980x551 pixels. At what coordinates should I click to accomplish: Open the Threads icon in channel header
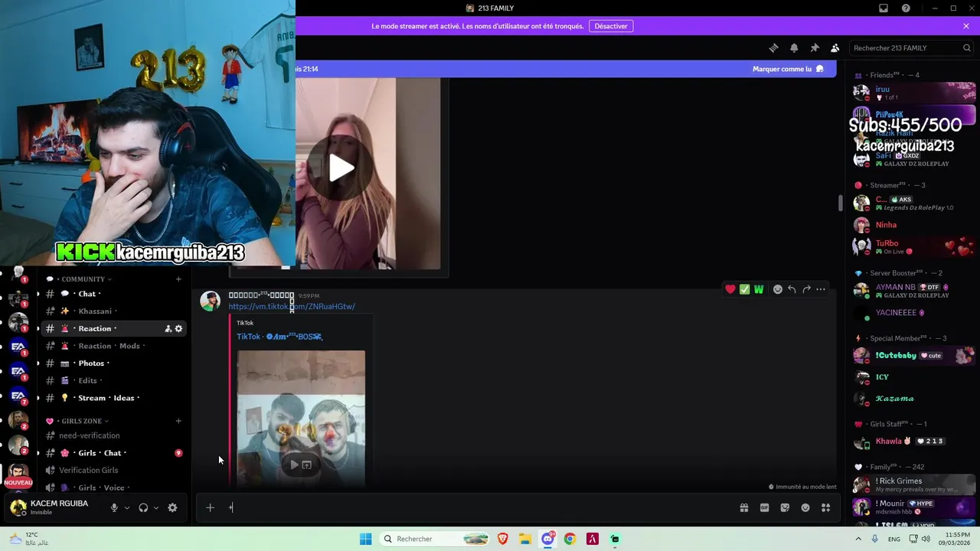(773, 47)
